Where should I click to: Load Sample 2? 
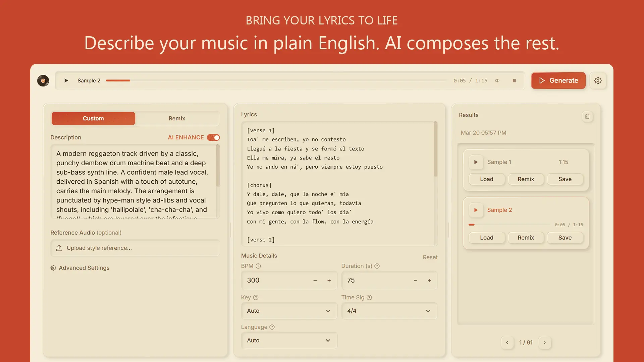(x=486, y=238)
